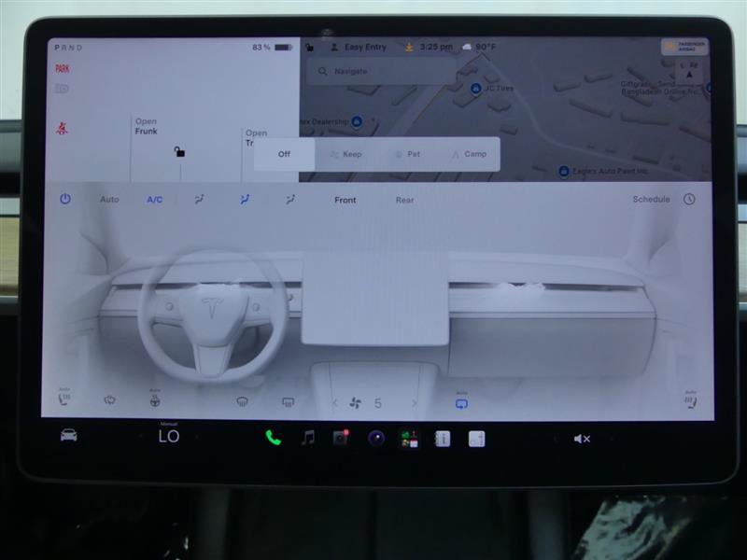Tap the headlight indicator icon
Image resolution: width=747 pixels, height=560 pixels.
coord(62,89)
